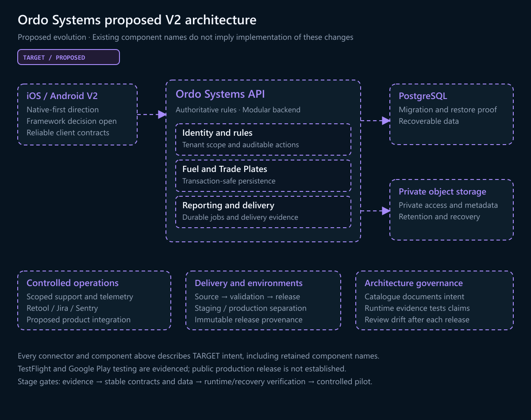Select the 'Private object storage' heading
This screenshot has height=420, width=531.
442,191
